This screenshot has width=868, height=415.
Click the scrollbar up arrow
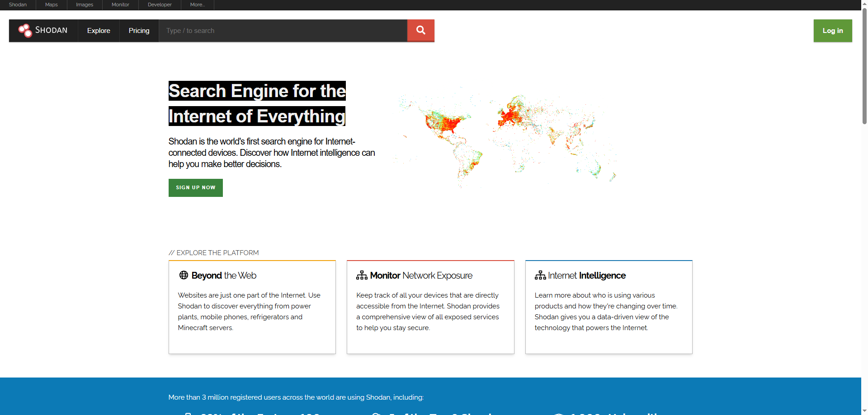click(x=864, y=3)
